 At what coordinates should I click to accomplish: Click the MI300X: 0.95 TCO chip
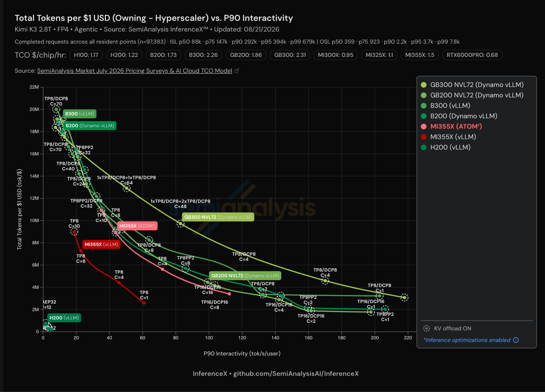coord(336,55)
